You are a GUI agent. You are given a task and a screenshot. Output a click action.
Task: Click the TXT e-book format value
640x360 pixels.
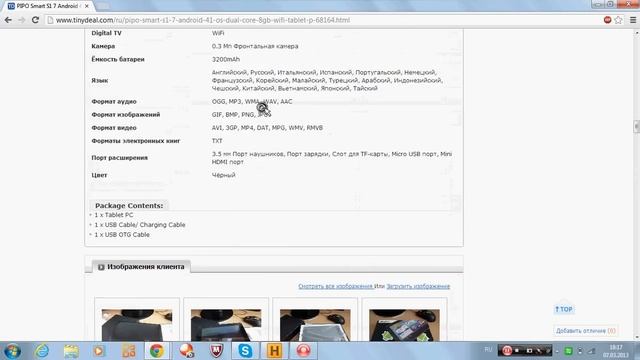[x=217, y=141]
